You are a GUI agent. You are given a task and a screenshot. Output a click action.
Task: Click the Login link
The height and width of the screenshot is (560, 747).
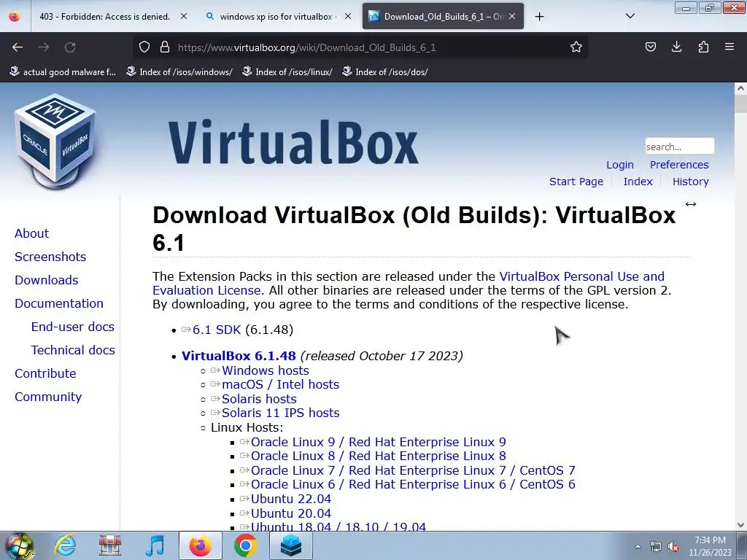coord(620,165)
